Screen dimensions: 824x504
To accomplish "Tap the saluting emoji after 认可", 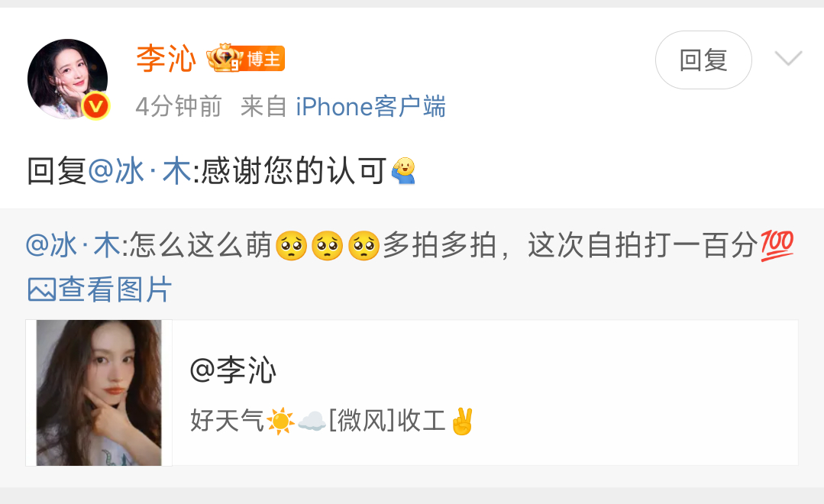I will pyautogui.click(x=403, y=170).
